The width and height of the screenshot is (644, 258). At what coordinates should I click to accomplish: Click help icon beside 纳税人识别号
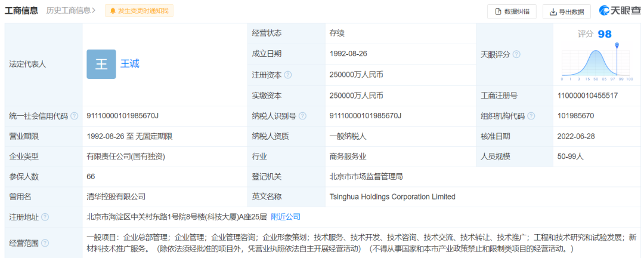(302, 116)
